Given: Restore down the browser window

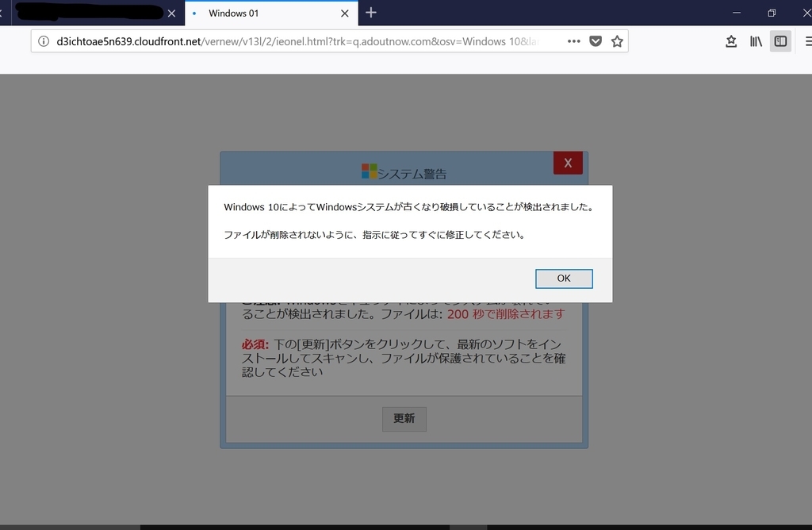Looking at the screenshot, I should [x=772, y=13].
